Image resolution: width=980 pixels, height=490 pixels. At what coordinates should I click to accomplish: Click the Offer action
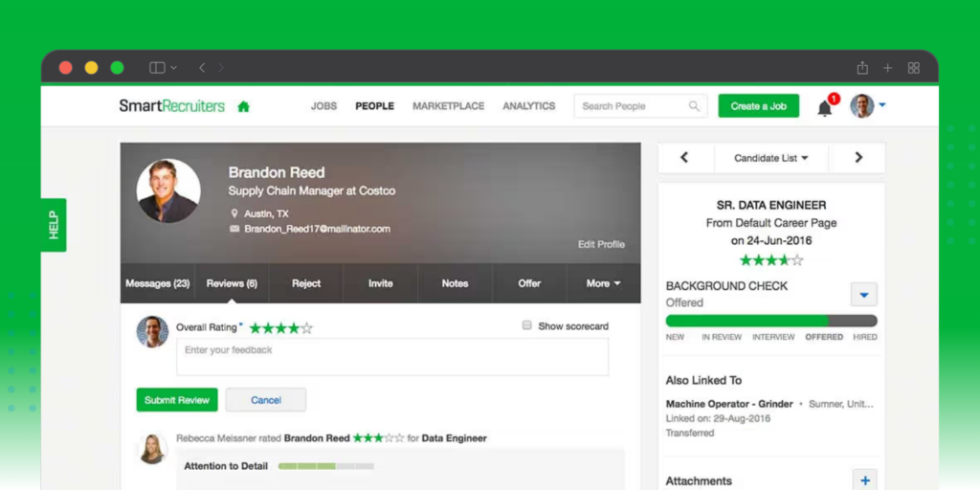pyautogui.click(x=529, y=283)
